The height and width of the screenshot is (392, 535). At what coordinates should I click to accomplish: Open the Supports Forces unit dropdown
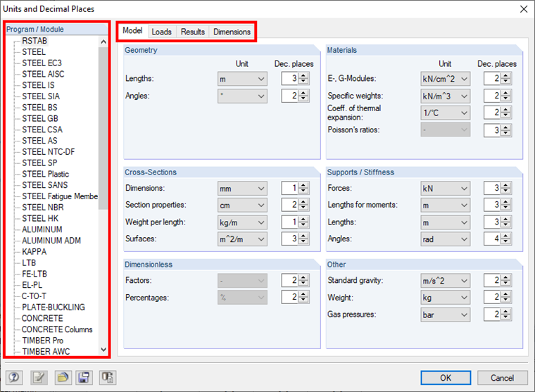446,189
